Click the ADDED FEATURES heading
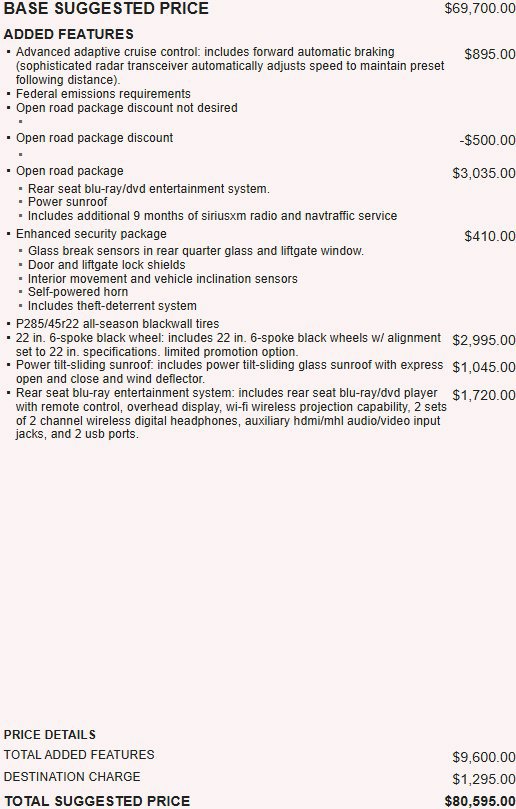 (69, 34)
